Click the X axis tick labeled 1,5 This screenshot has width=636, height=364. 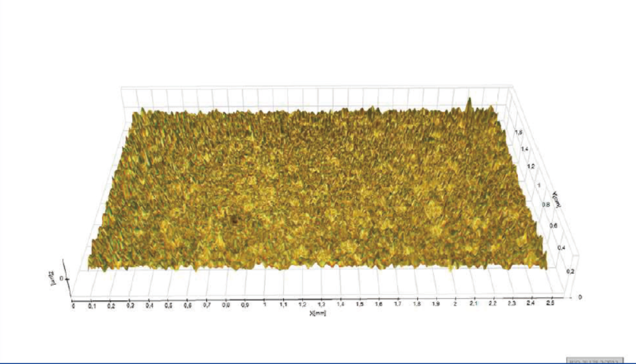(x=359, y=305)
